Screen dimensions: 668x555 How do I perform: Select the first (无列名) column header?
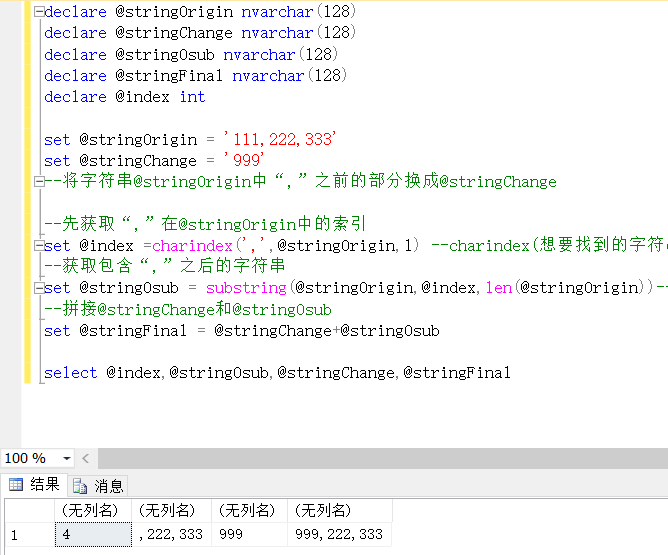pyautogui.click(x=93, y=510)
